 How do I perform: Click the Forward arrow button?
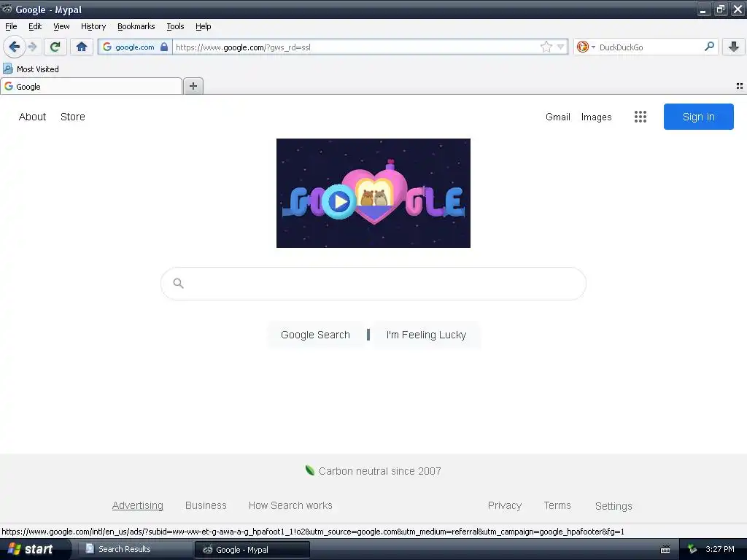click(x=32, y=47)
